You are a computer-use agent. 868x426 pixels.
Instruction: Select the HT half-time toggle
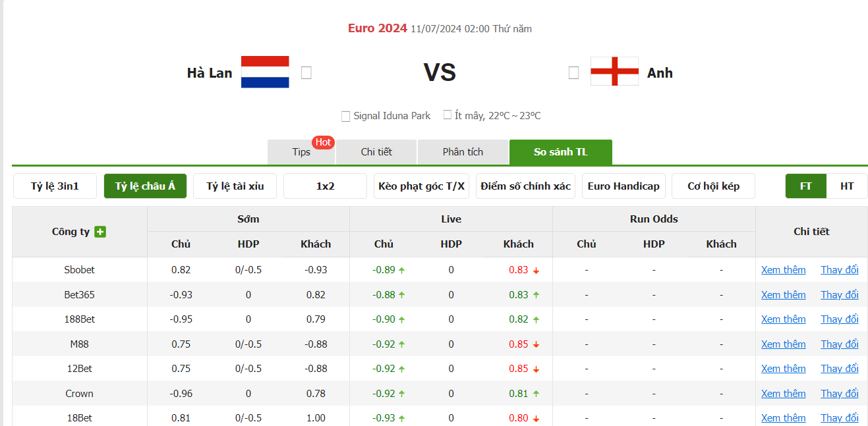pyautogui.click(x=847, y=186)
